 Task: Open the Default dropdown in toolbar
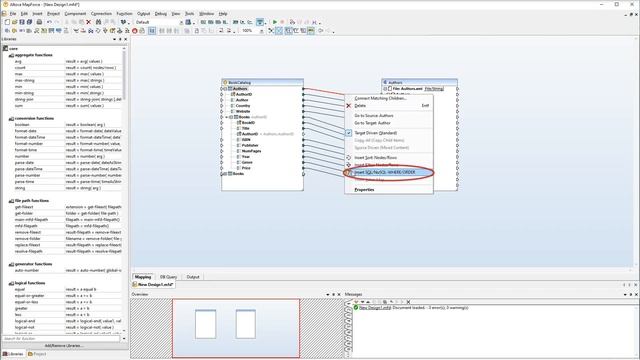(x=182, y=22)
